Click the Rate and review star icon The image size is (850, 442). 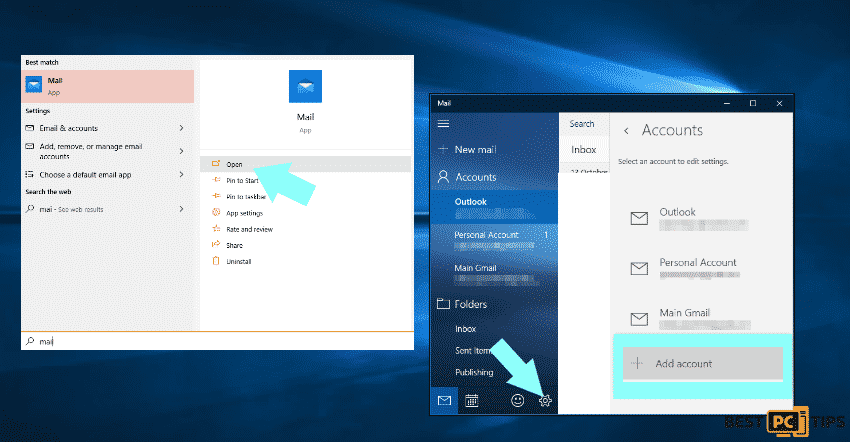pos(216,229)
